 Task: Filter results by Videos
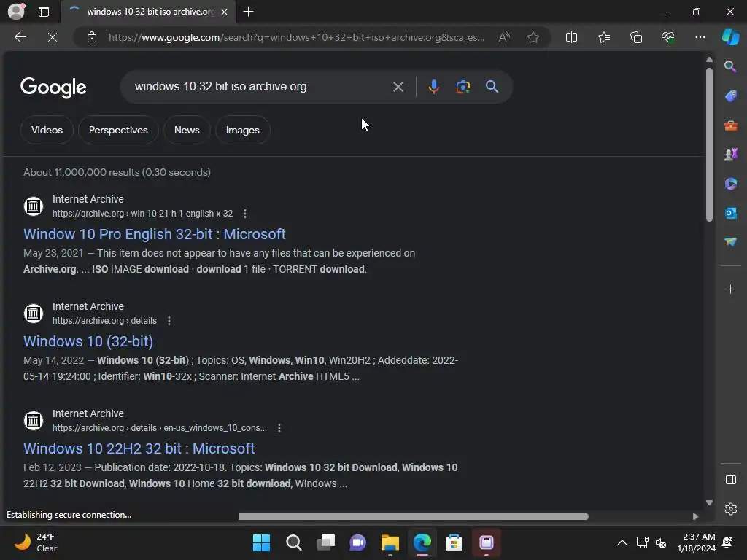[47, 130]
